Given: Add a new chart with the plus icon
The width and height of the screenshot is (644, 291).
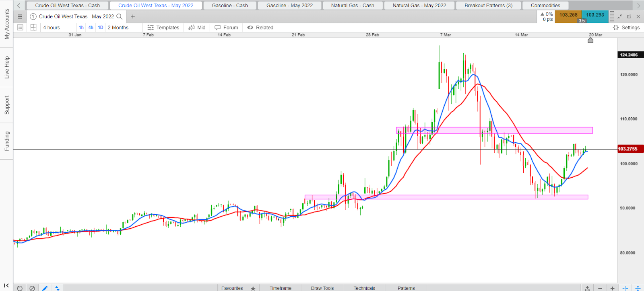Looking at the screenshot, I should pos(133,16).
